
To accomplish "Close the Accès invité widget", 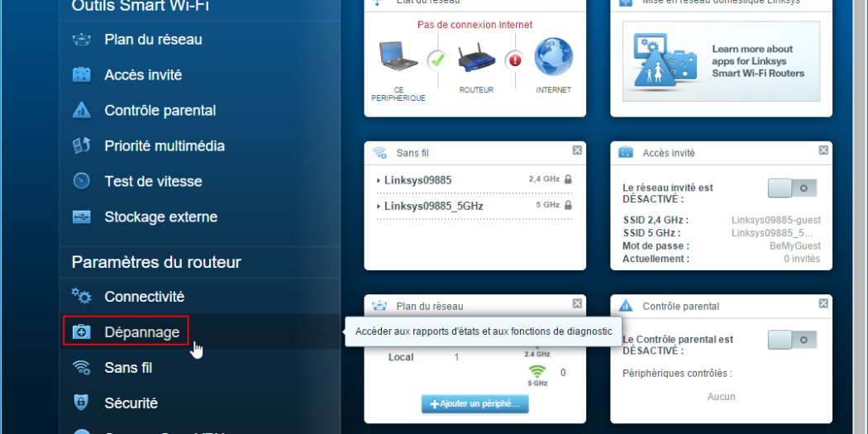I will (823, 150).
